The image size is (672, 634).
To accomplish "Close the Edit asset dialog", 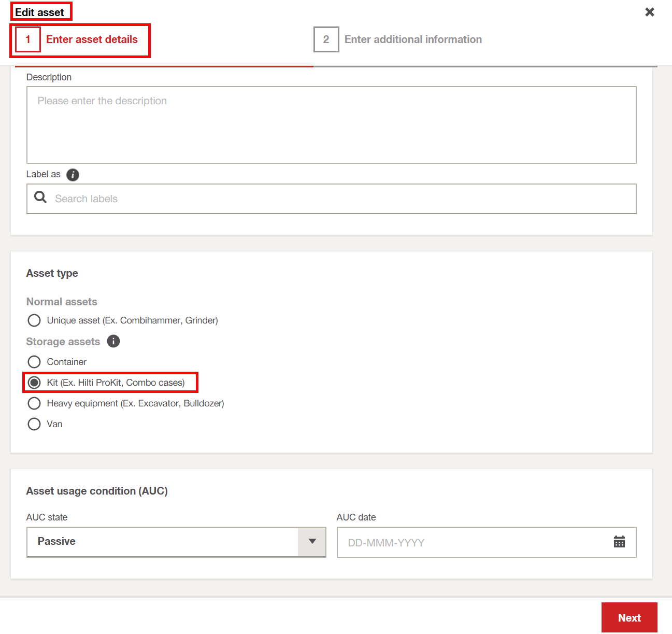I will [649, 12].
